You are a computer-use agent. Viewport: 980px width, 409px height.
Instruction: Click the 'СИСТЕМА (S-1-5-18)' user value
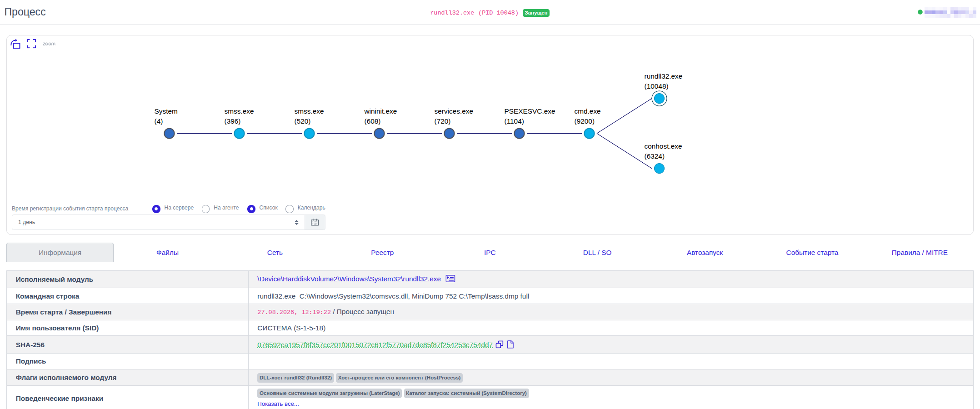coord(291,328)
